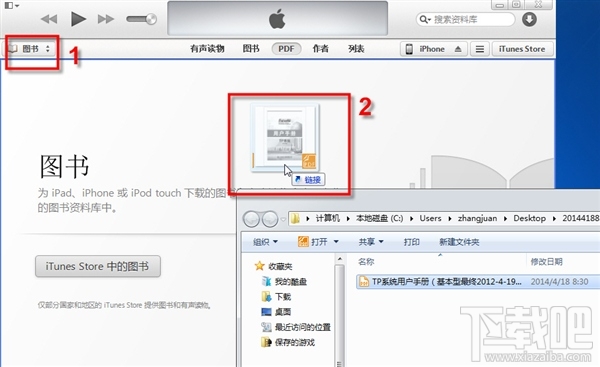The image size is (600, 367).
Task: Open the 共享 dropdown menu
Action: (370, 242)
